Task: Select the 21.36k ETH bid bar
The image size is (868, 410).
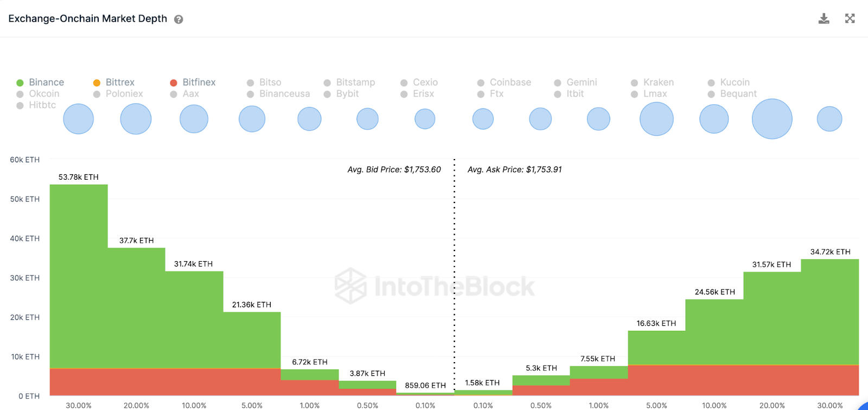Action: (252, 354)
